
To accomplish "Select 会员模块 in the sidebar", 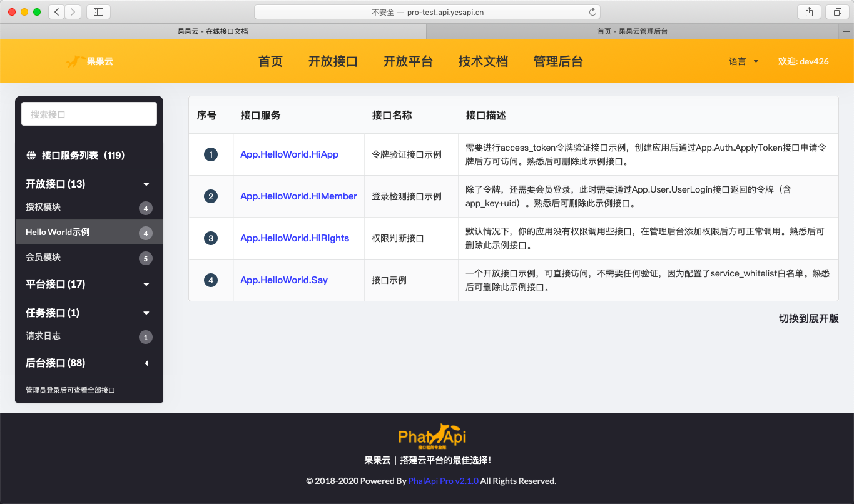I will (43, 257).
